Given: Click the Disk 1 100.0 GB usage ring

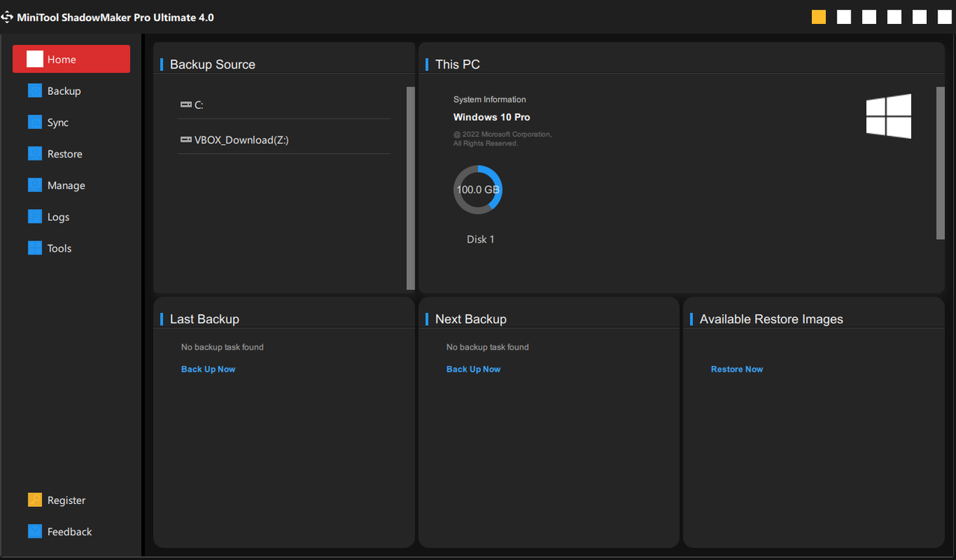Looking at the screenshot, I should click(x=478, y=190).
